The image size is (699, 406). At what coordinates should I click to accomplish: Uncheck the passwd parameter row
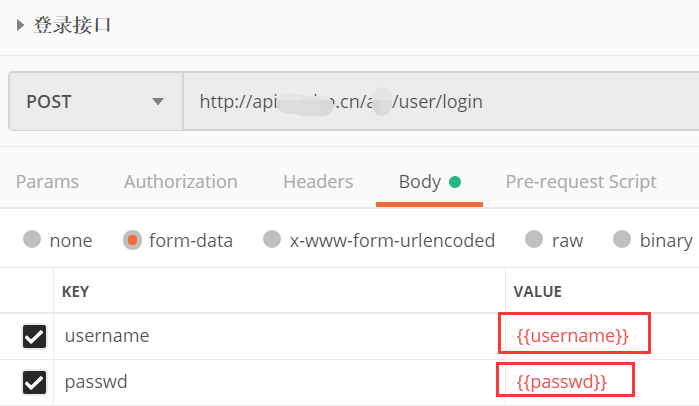coord(34,382)
